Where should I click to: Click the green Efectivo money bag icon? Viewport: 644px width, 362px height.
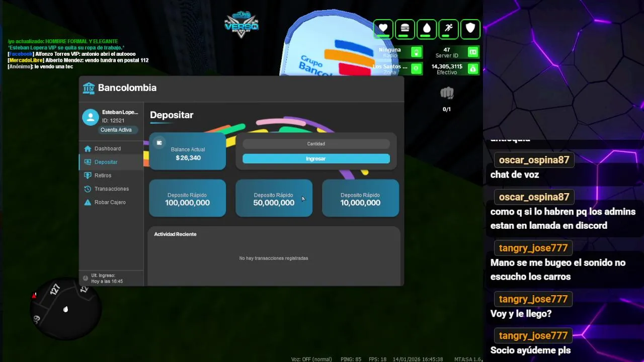tap(473, 68)
